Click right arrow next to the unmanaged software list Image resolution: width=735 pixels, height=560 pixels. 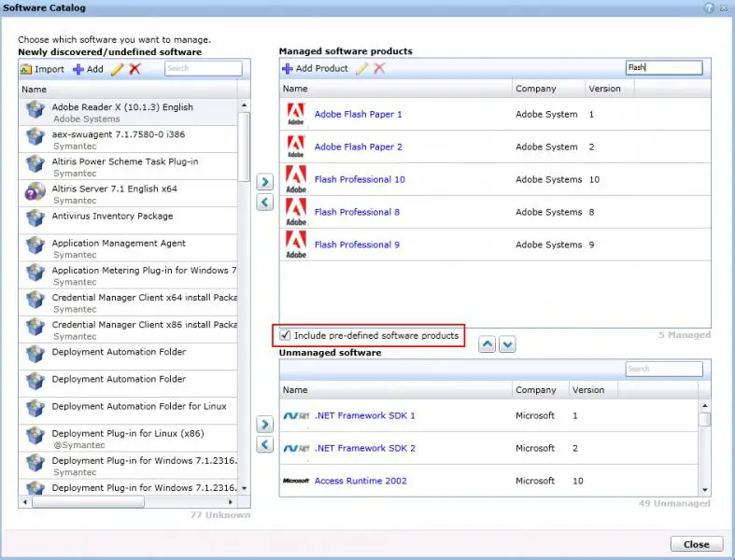tap(265, 424)
